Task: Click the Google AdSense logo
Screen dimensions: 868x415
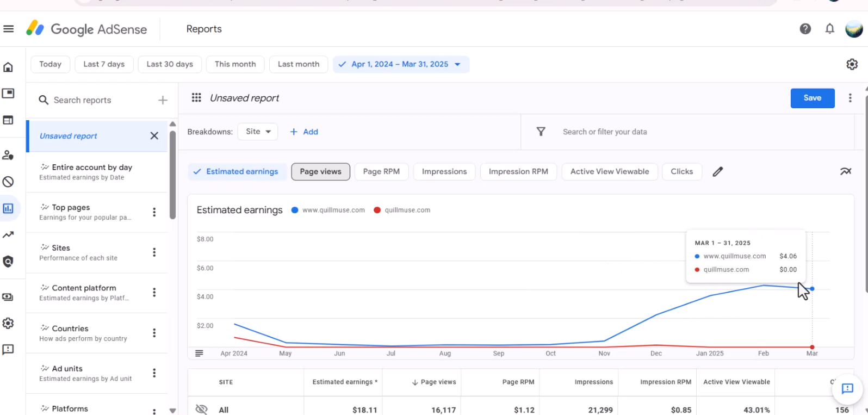Action: tap(86, 29)
